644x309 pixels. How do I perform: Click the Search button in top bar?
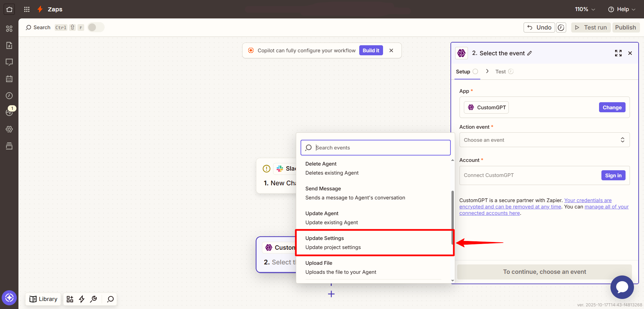(x=38, y=27)
